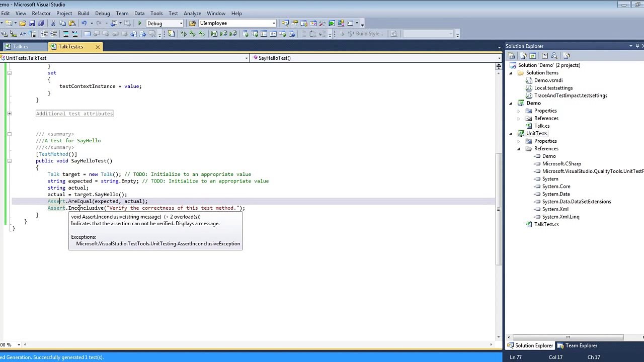Start debugging with green play arrow
The height and width of the screenshot is (362, 644).
coord(139,23)
